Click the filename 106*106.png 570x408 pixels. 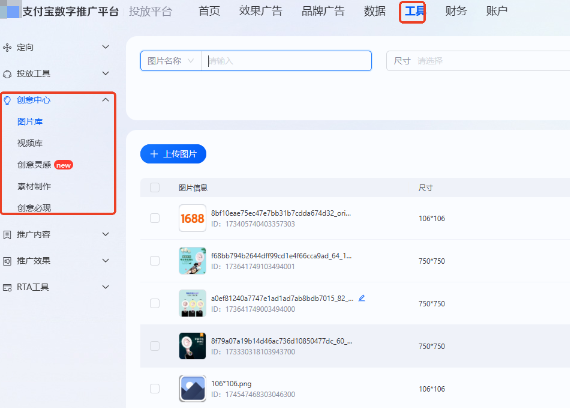(x=231, y=384)
